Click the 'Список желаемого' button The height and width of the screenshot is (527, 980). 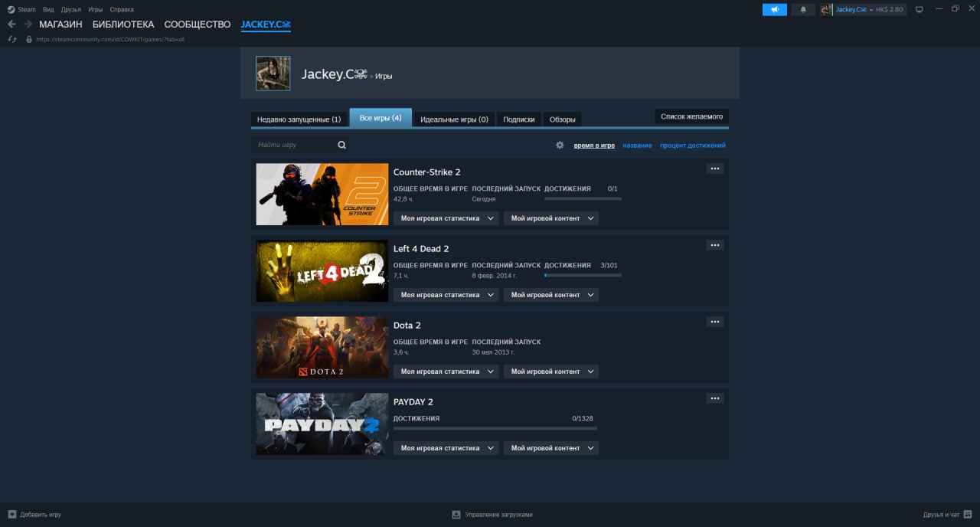click(x=691, y=116)
